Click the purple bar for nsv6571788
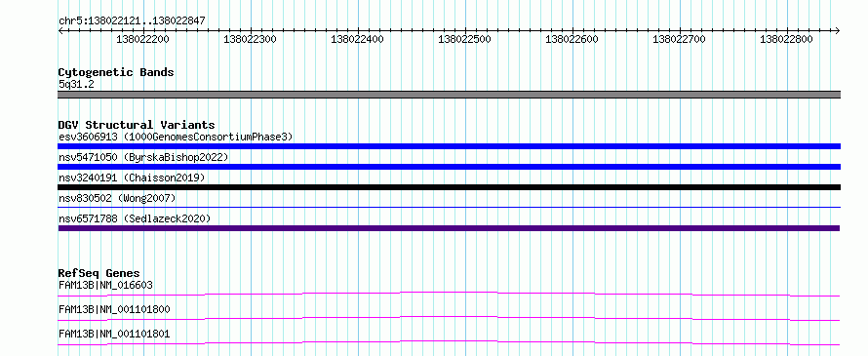Viewport: 868px width, 356px height. click(449, 228)
